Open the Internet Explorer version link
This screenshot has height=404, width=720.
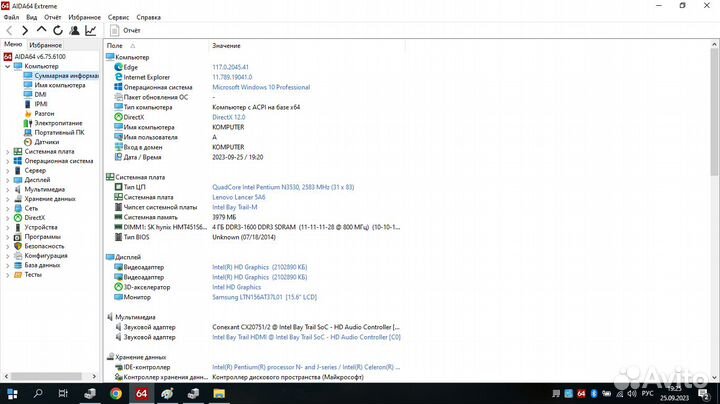click(x=232, y=77)
